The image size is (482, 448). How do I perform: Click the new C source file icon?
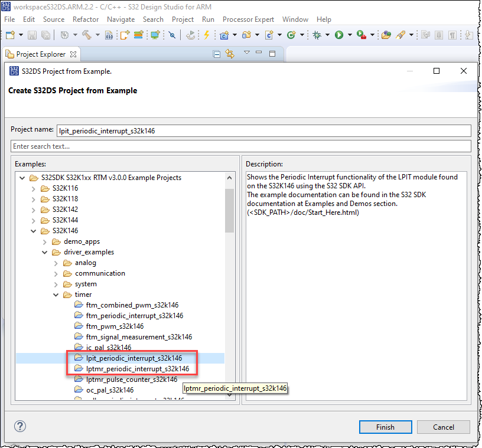[269, 35]
